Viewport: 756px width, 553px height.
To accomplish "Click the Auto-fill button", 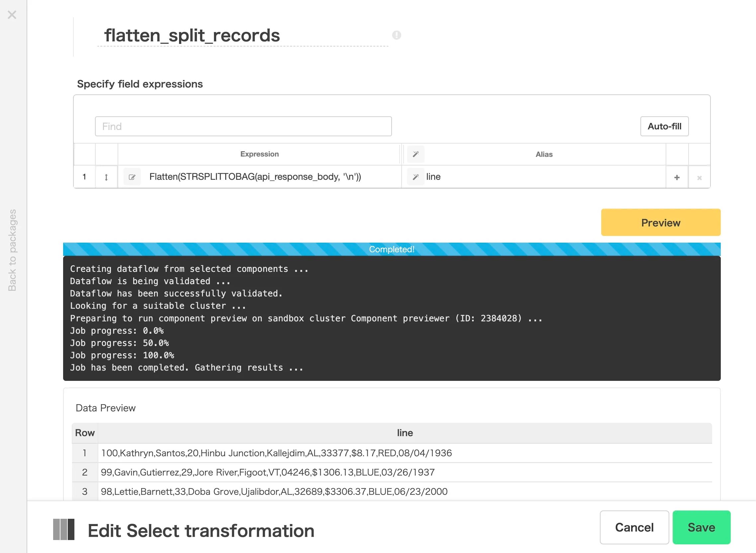I will [x=664, y=126].
